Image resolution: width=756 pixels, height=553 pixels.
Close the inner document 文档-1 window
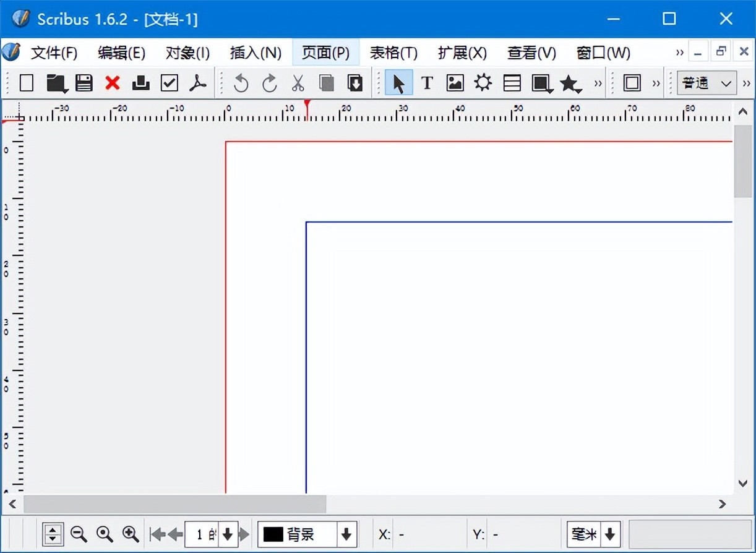tap(744, 52)
